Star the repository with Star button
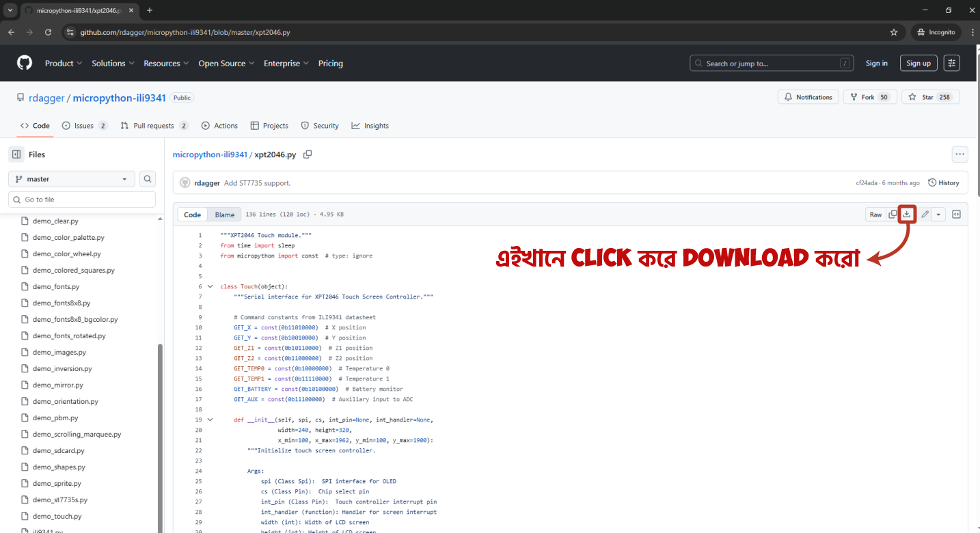The width and height of the screenshot is (980, 533). click(x=930, y=97)
